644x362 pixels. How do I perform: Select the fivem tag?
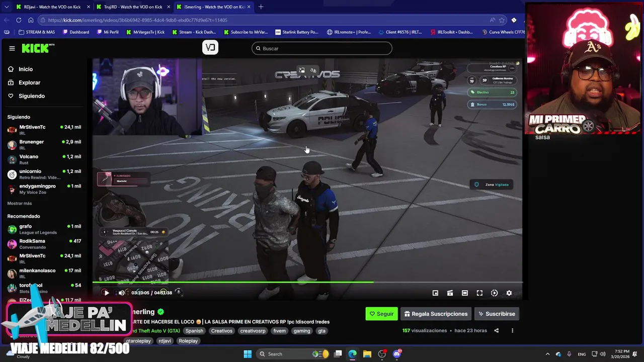point(279,331)
